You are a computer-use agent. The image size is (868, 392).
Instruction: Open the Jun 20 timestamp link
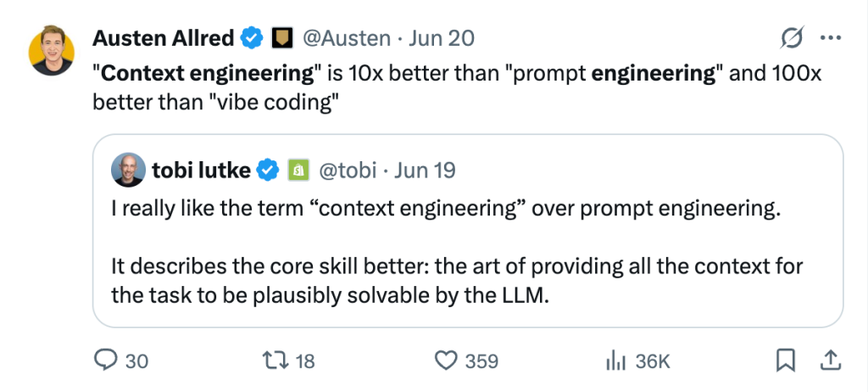441,38
